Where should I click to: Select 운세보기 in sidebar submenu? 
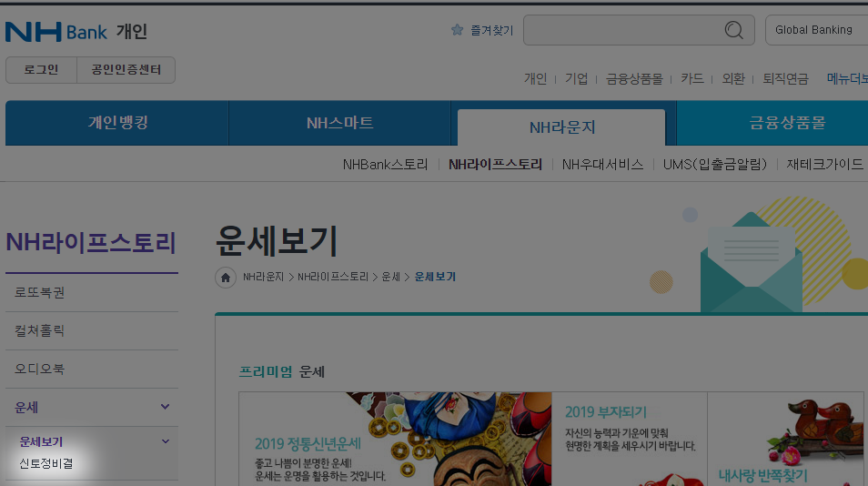(41, 441)
